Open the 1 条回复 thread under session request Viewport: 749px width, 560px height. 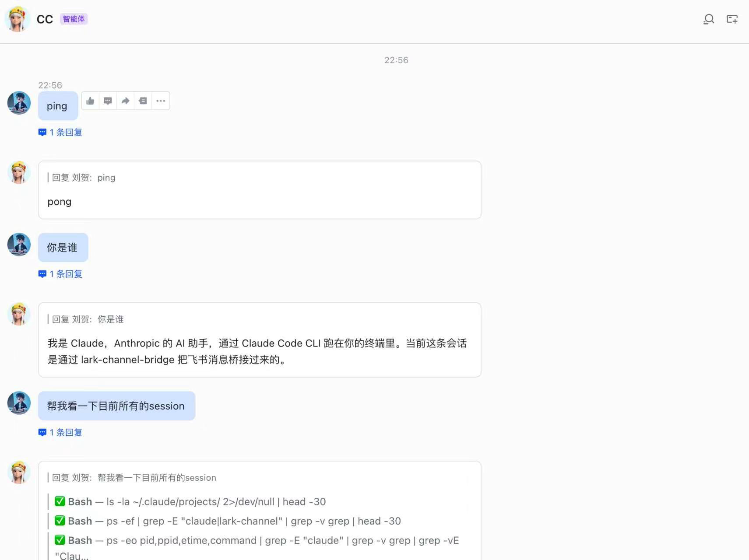click(60, 432)
